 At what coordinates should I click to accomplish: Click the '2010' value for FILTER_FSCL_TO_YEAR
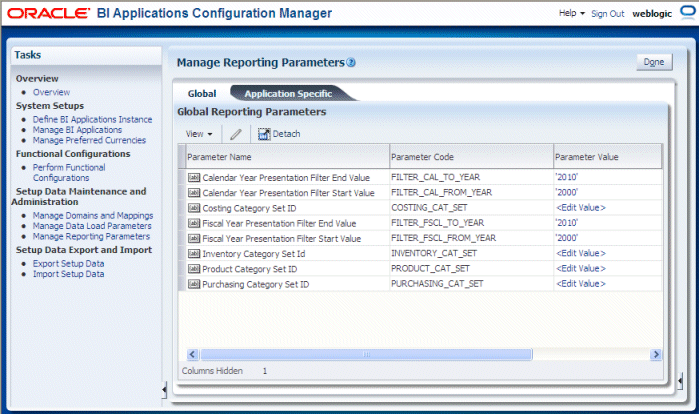tap(567, 223)
